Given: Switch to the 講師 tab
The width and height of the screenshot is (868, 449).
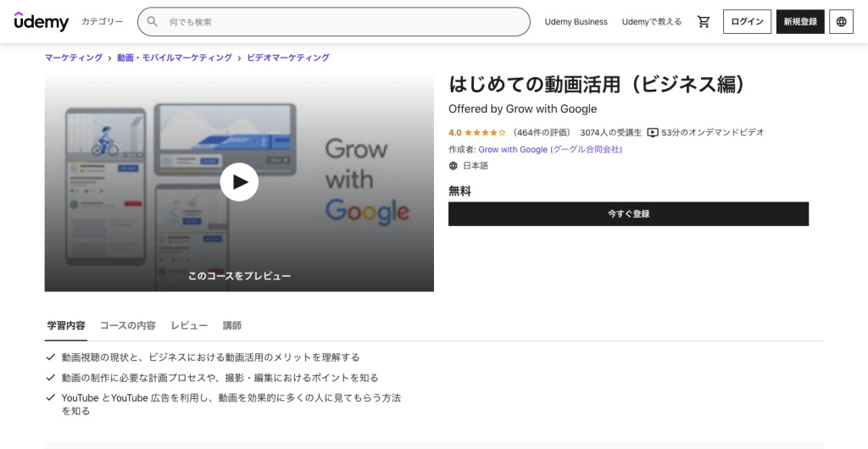Looking at the screenshot, I should click(x=232, y=325).
